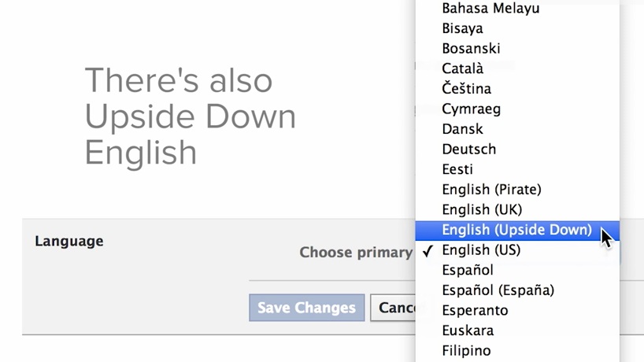644x362 pixels.
Task: Choose Filipino from the list
Action: 466,350
